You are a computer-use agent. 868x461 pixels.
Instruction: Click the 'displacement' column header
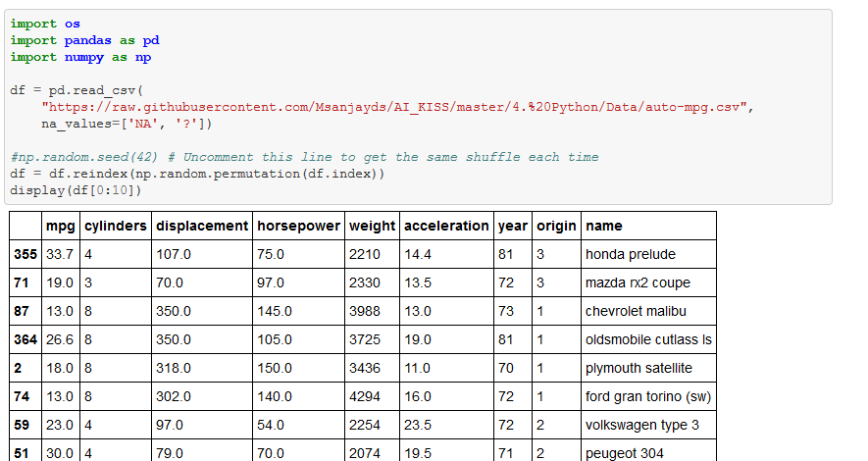201,226
